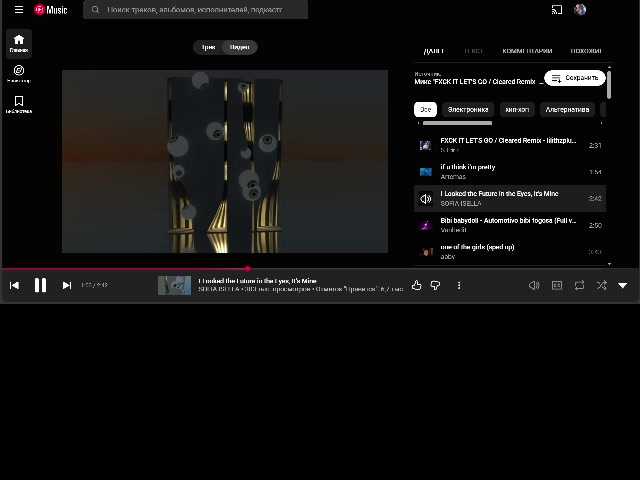Viewport: 640px width, 480px height.
Task: Toggle shuffle mode
Action: 601,285
